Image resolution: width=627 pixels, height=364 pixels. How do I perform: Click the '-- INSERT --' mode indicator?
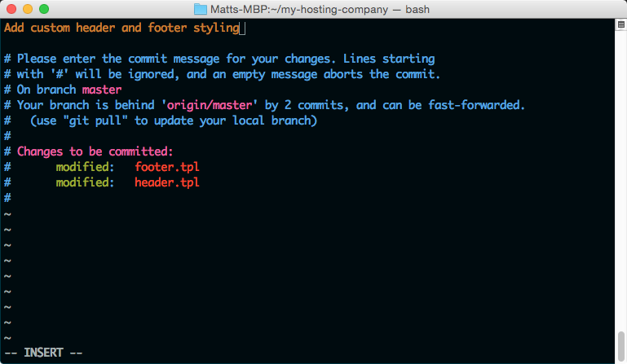coord(43,353)
